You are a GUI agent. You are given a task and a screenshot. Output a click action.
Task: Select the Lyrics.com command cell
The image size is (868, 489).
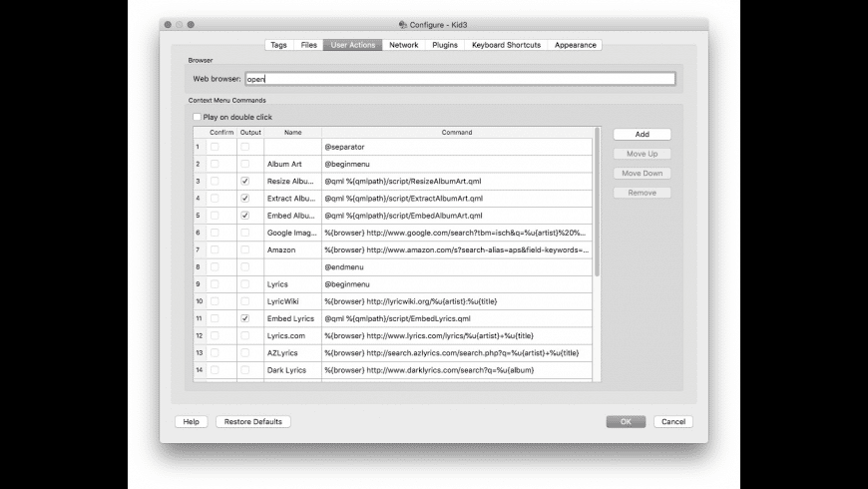(457, 335)
